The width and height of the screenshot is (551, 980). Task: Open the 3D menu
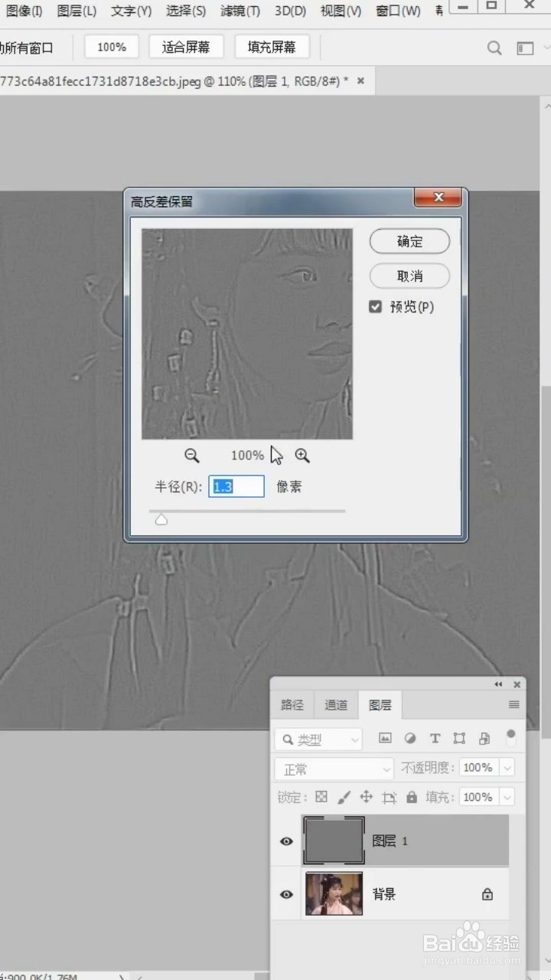click(x=290, y=11)
